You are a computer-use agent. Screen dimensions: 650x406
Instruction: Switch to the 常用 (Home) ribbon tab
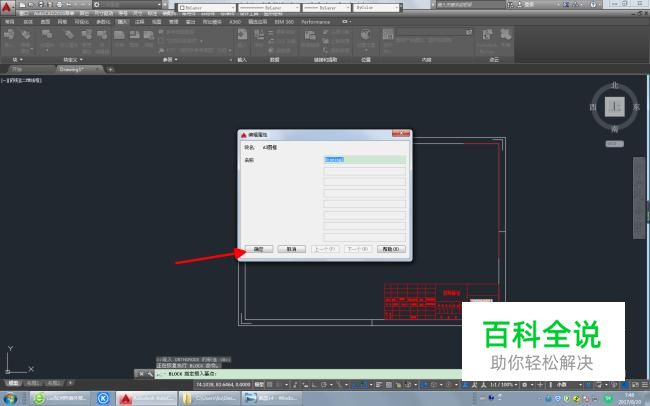coord(9,22)
